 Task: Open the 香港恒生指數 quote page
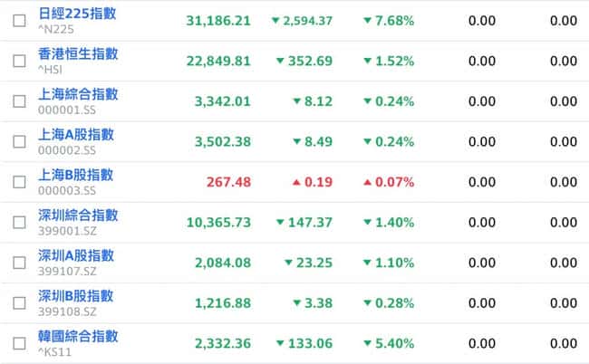click(x=78, y=54)
